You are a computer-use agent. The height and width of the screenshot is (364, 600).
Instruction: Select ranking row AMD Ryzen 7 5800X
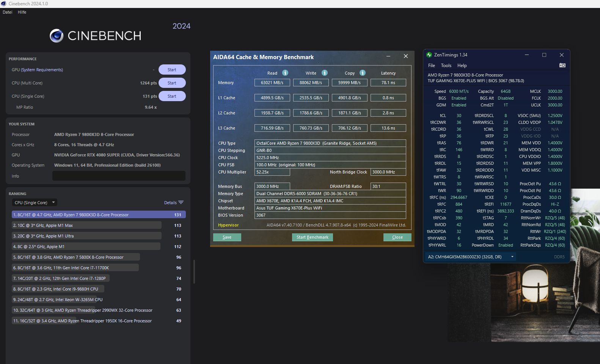click(99, 257)
